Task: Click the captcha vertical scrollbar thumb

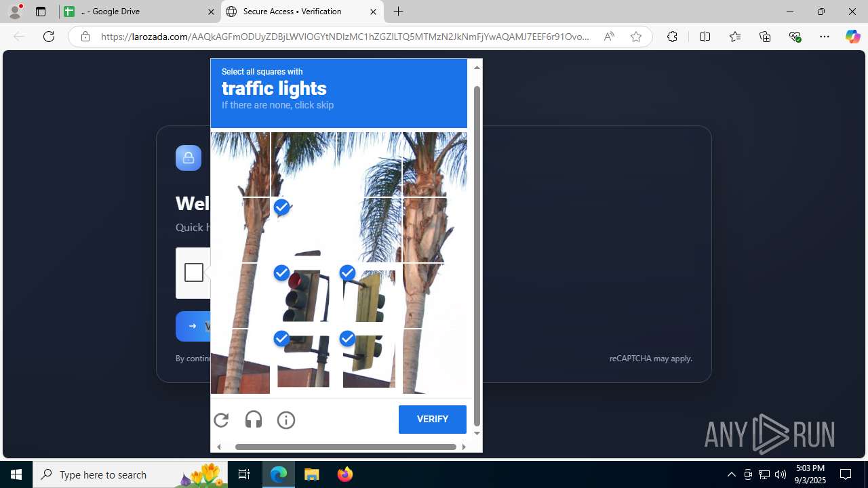Action: pos(477,256)
